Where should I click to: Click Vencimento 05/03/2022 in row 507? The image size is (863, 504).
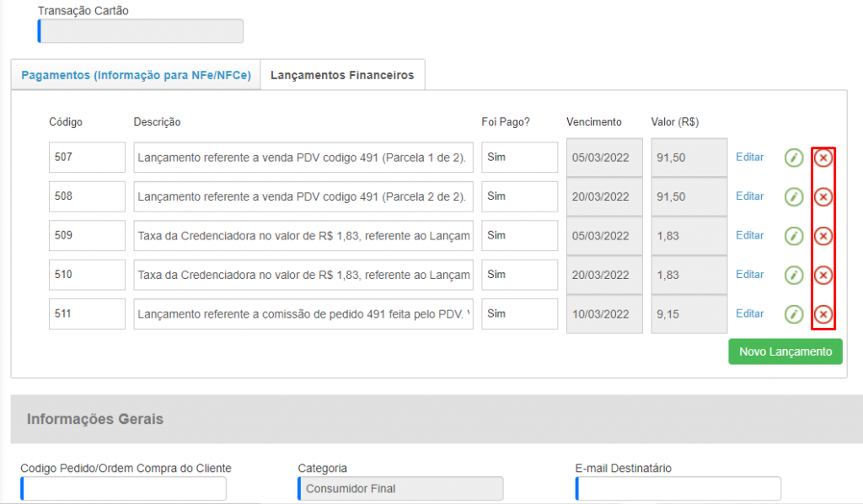coord(604,158)
